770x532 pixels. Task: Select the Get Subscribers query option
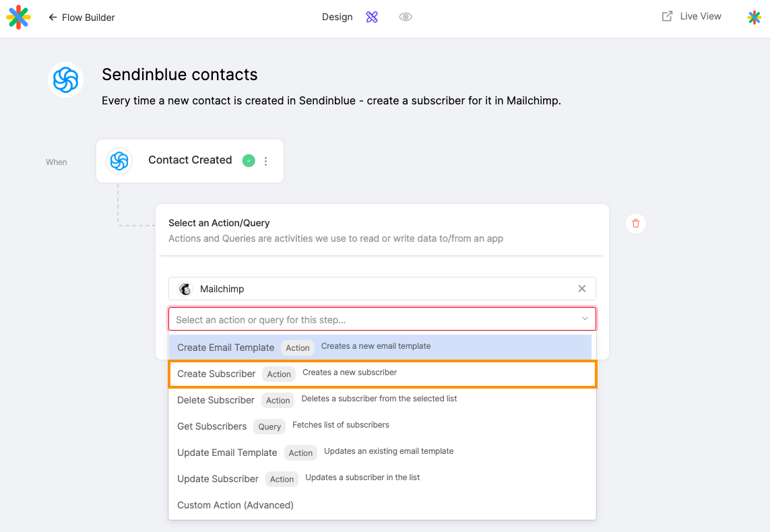(x=383, y=426)
